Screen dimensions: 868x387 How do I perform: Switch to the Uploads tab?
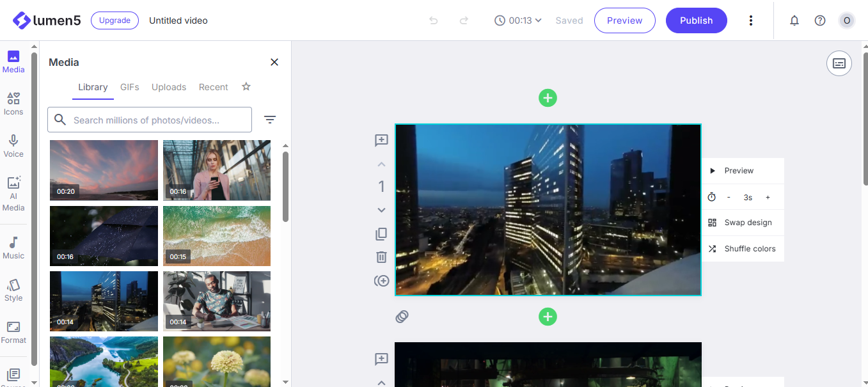coord(169,88)
